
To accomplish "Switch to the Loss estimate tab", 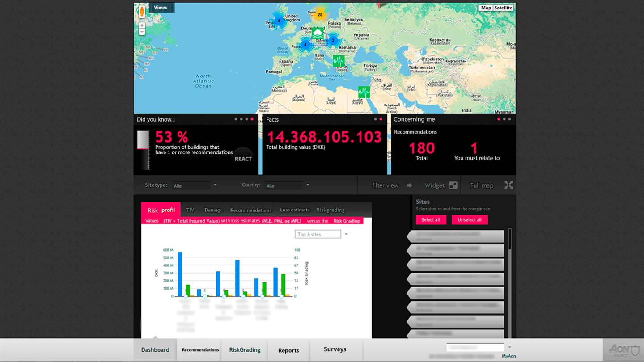I will tap(295, 210).
